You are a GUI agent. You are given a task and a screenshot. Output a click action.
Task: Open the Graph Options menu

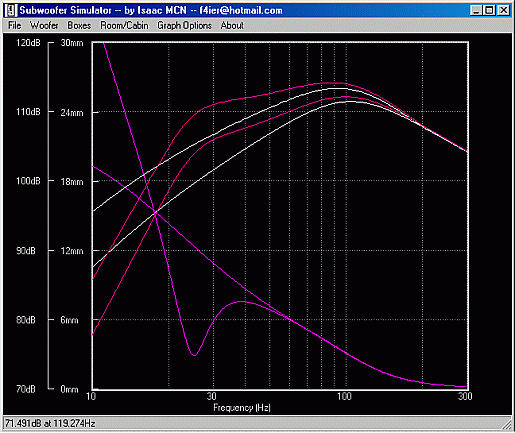(184, 25)
